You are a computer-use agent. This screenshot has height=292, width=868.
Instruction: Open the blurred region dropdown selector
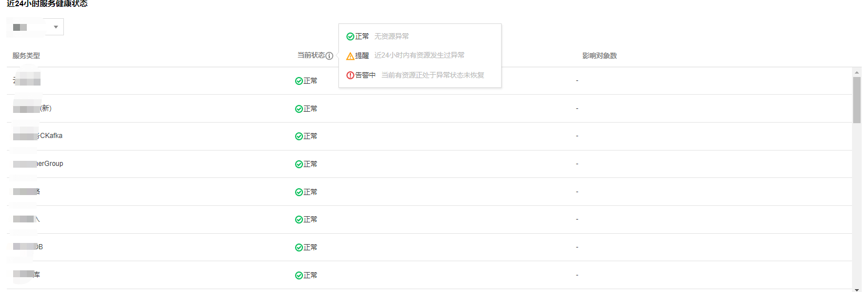point(35,27)
